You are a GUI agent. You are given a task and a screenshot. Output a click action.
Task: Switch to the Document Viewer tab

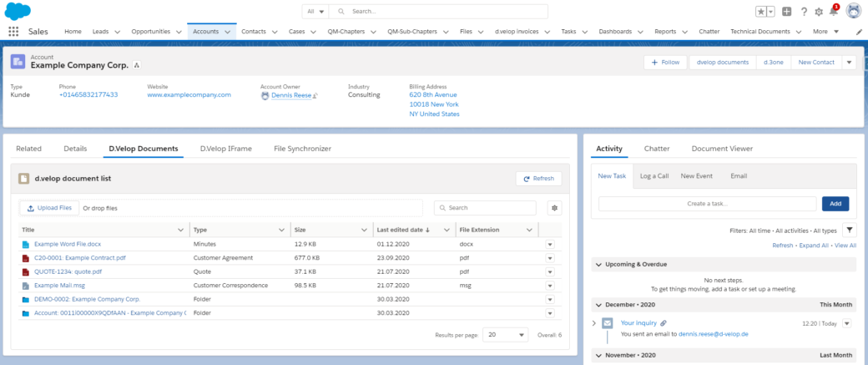722,149
